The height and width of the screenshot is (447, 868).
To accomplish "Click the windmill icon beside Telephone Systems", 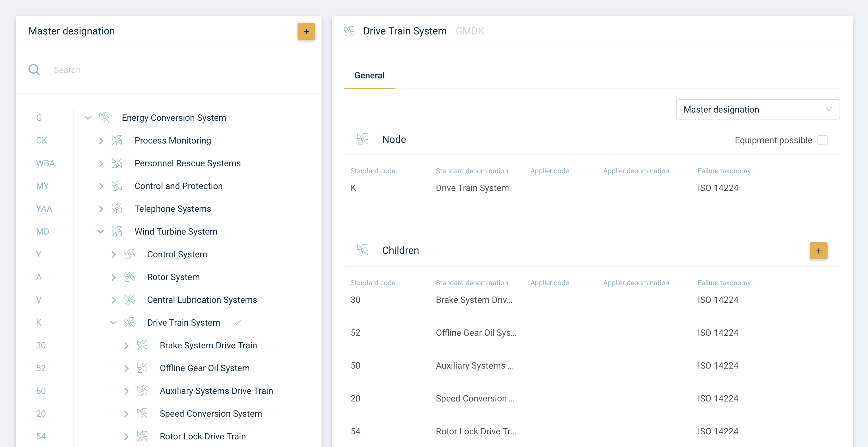I will point(117,209).
